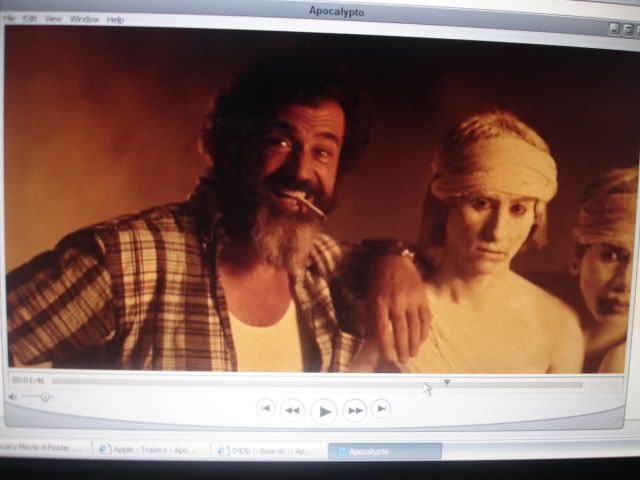Mute audio with the speaker icon
This screenshot has width=640, height=480.
(x=13, y=397)
